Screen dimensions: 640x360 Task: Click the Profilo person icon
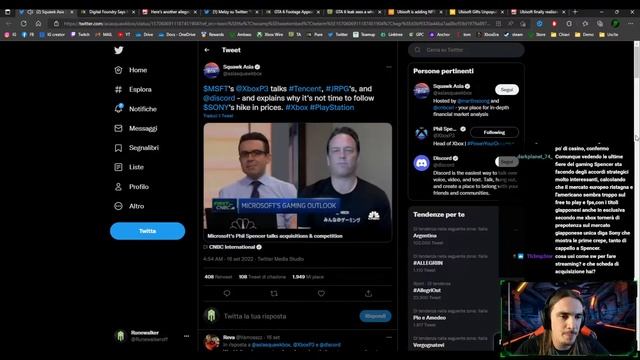click(x=118, y=187)
